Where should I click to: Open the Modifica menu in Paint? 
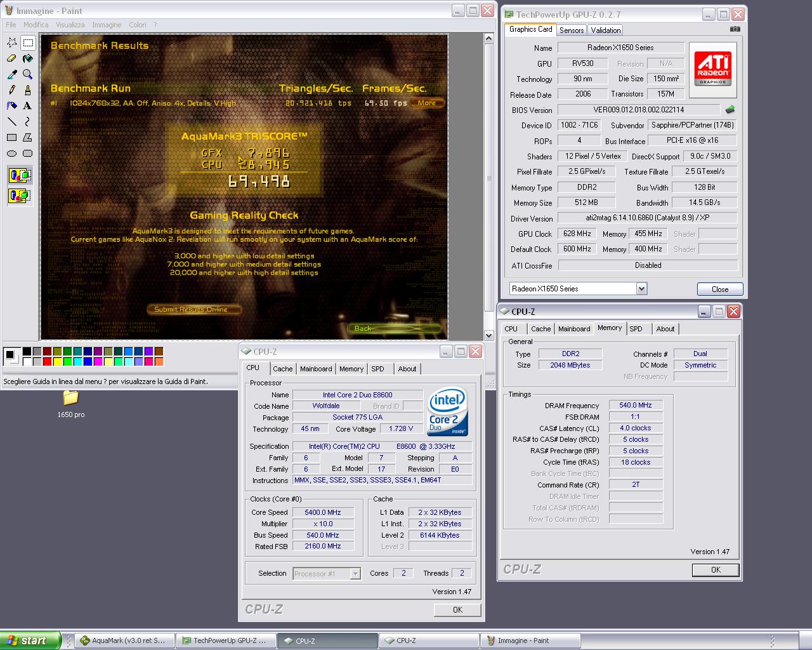coord(36,25)
